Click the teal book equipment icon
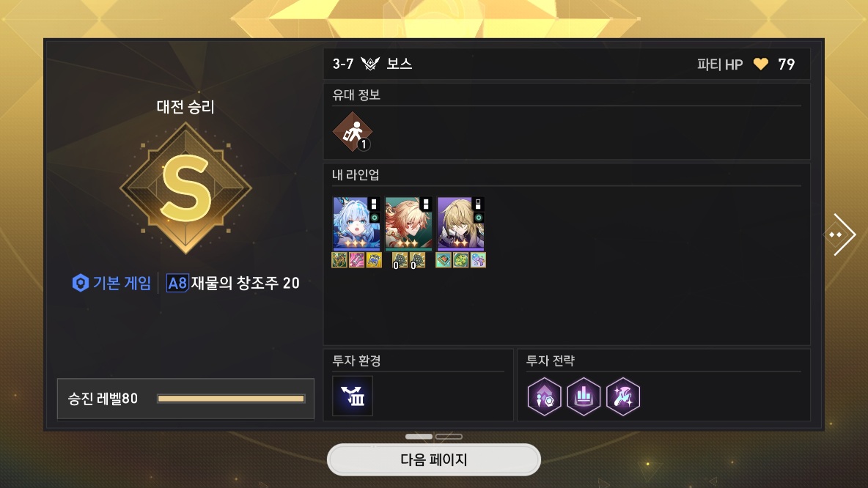The width and height of the screenshot is (868, 488). pos(444,260)
